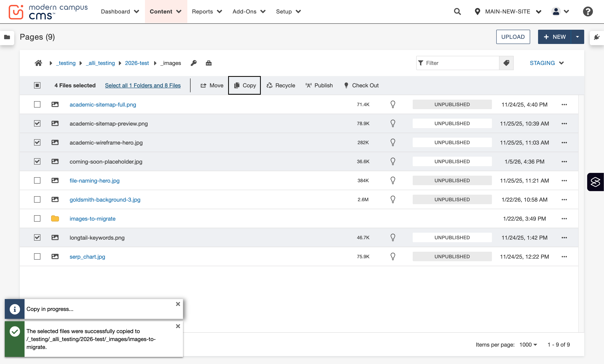Click the filter by tag icon

click(506, 63)
